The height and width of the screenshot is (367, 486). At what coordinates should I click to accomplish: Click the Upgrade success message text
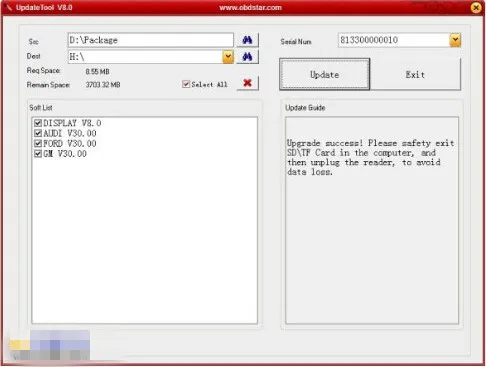370,157
